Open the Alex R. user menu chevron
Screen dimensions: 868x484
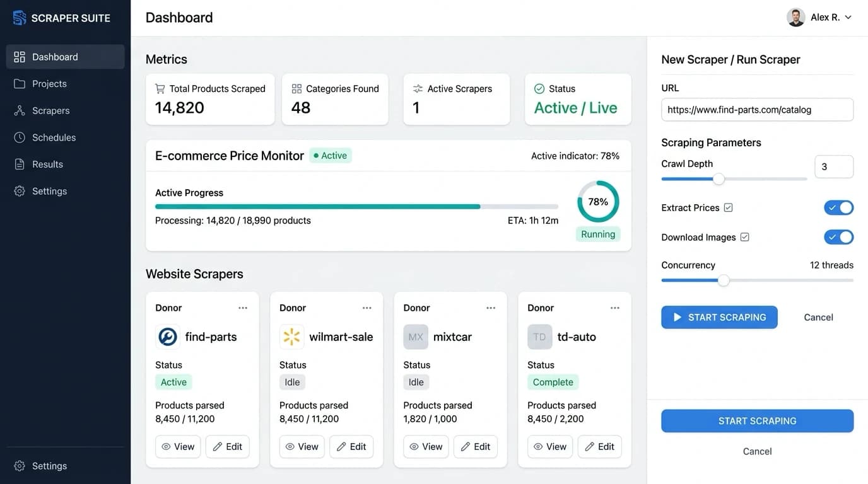[848, 18]
